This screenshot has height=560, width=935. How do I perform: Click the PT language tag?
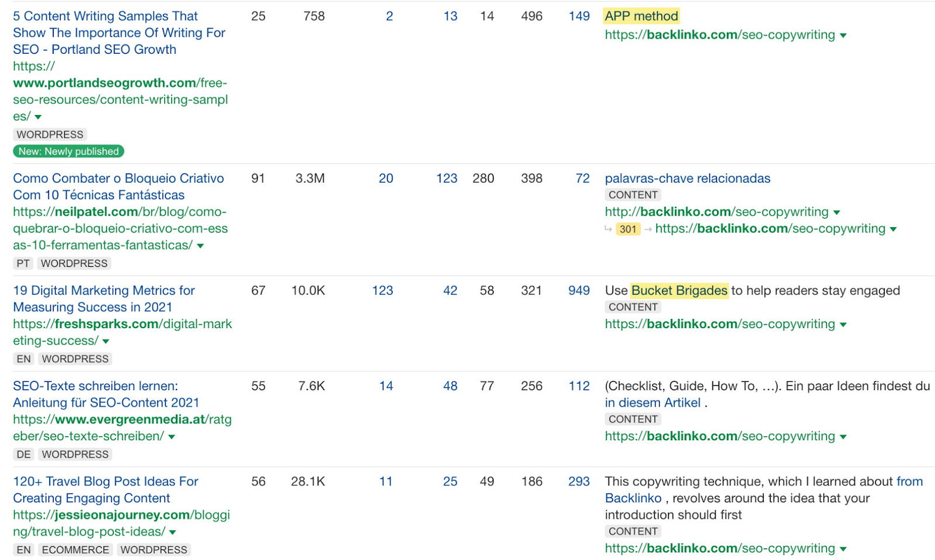[x=23, y=263]
